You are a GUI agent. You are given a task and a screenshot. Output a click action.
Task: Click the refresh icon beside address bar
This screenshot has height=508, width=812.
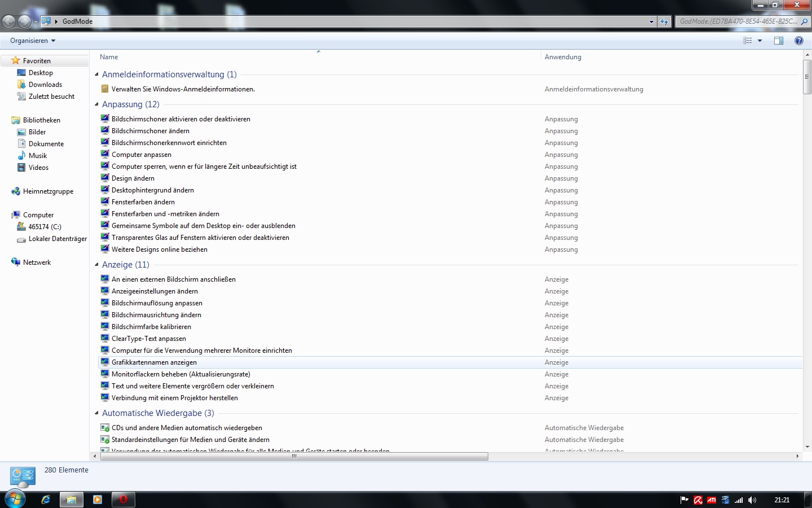pos(664,21)
